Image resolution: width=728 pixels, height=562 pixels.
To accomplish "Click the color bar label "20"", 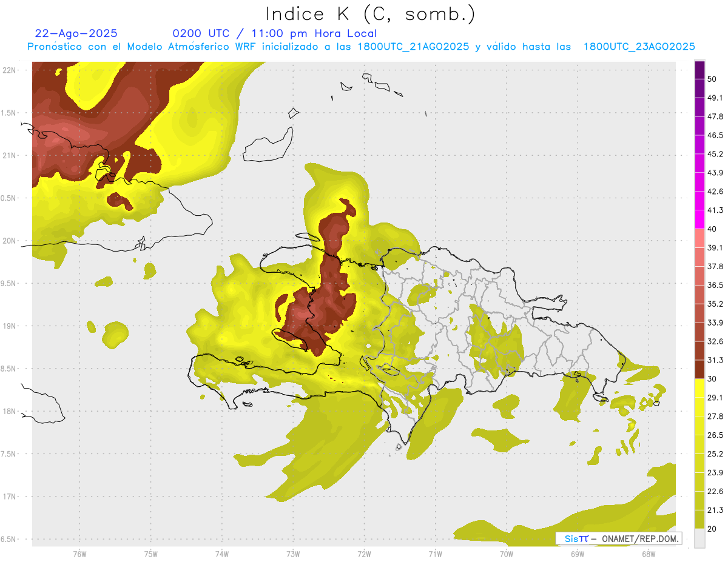I will pyautogui.click(x=712, y=529).
